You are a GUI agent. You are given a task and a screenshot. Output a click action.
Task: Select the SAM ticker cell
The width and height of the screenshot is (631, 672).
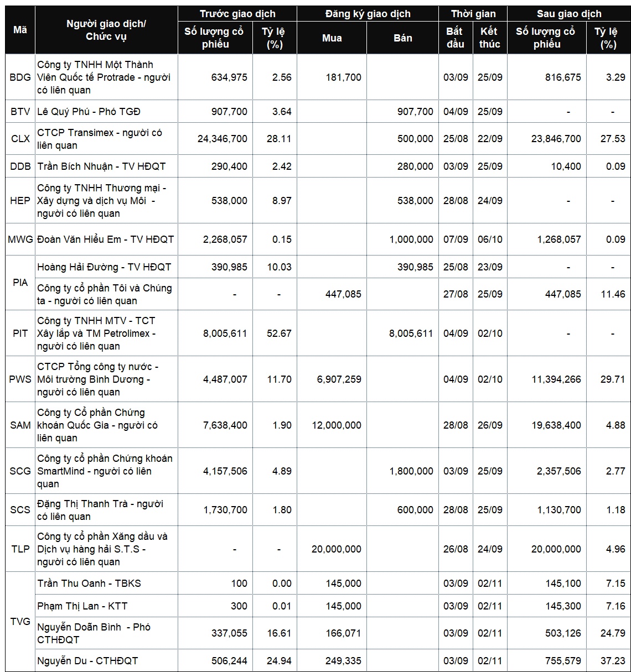point(20,425)
